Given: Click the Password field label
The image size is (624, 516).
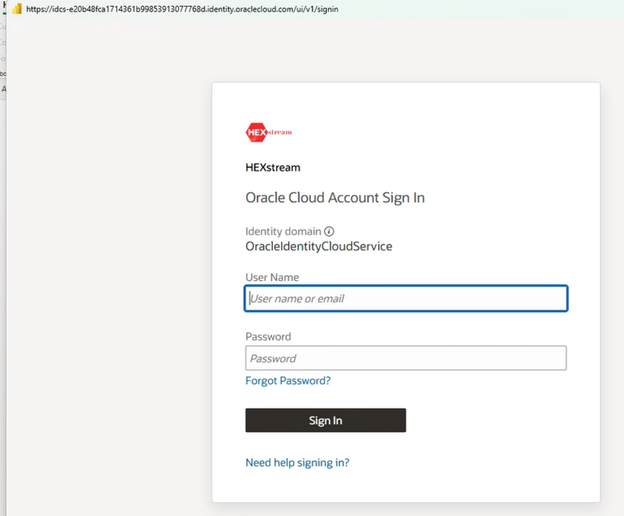Looking at the screenshot, I should pyautogui.click(x=268, y=337).
